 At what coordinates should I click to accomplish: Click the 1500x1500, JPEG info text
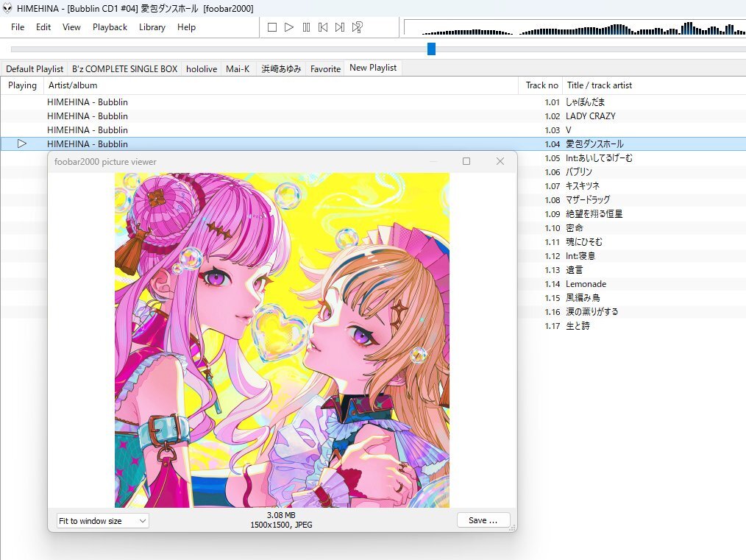281,525
